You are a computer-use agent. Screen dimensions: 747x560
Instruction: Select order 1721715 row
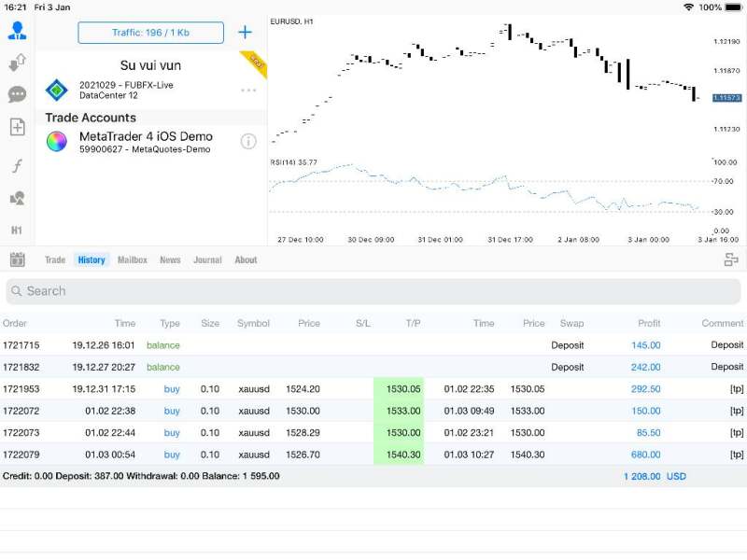click(x=373, y=345)
